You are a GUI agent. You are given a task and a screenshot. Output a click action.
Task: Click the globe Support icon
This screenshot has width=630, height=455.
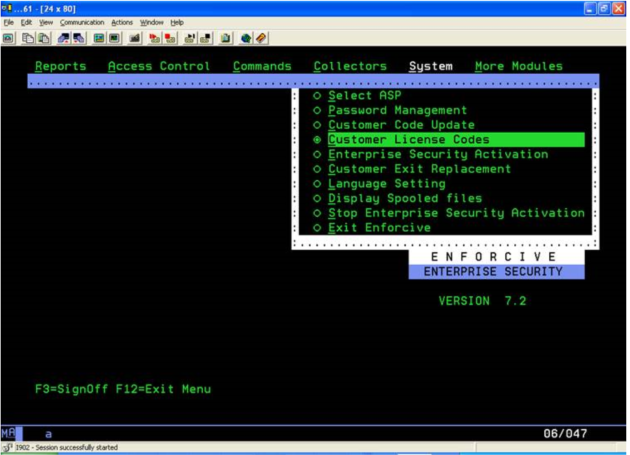[245, 38]
